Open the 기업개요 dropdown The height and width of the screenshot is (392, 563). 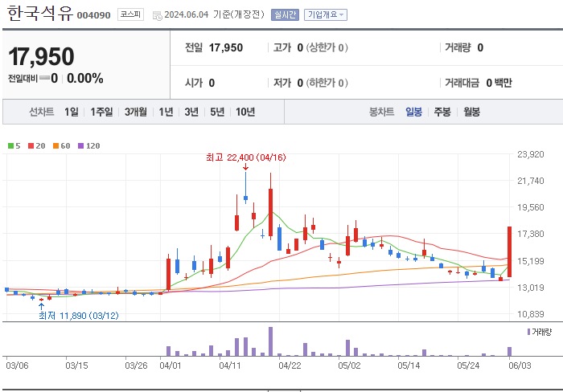click(x=326, y=14)
